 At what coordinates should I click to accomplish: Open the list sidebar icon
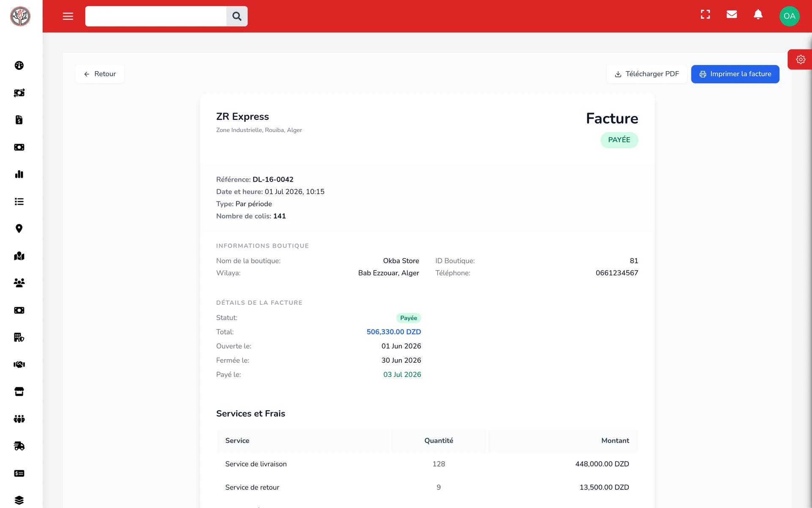tap(19, 202)
